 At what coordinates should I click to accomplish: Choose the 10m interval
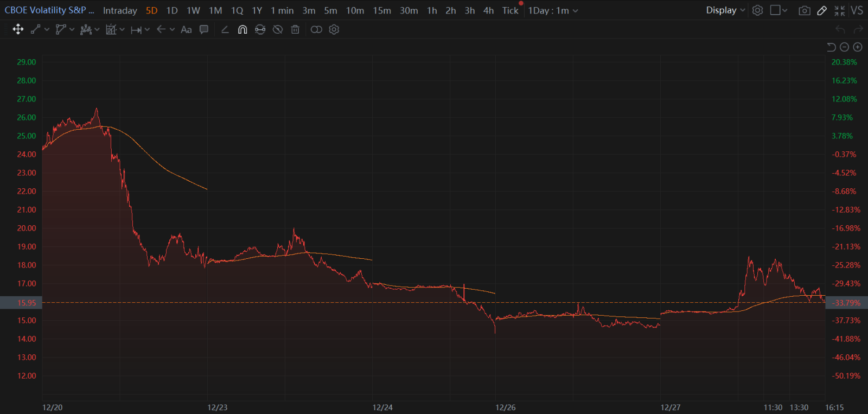(x=355, y=10)
